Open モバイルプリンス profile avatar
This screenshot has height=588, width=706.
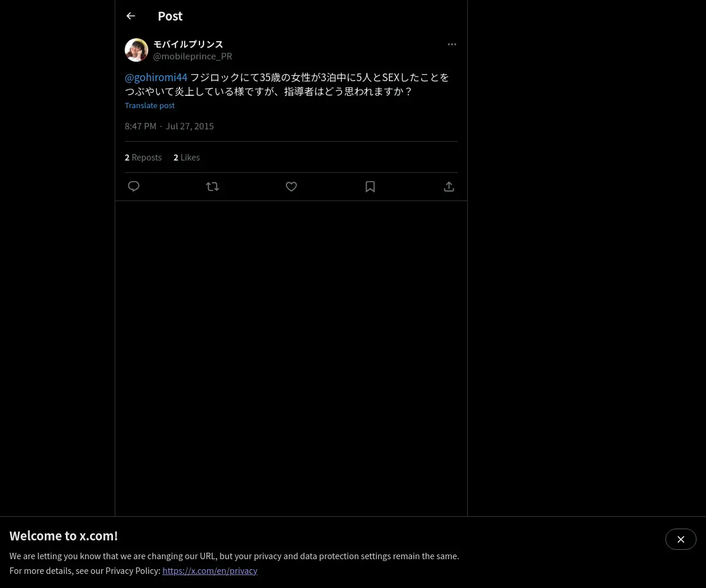(136, 50)
